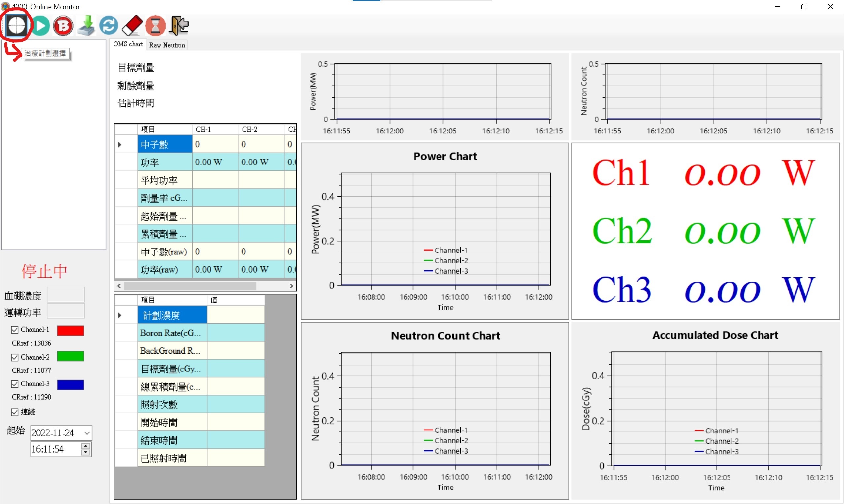Restore down the Online Monitor window
The width and height of the screenshot is (844, 504).
pos(803,7)
